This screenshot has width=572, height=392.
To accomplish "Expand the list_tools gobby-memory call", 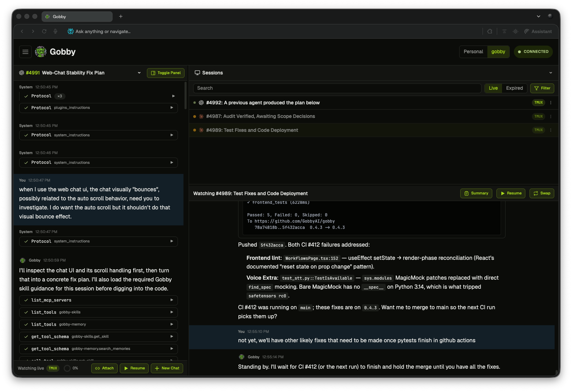I will click(x=99, y=325).
